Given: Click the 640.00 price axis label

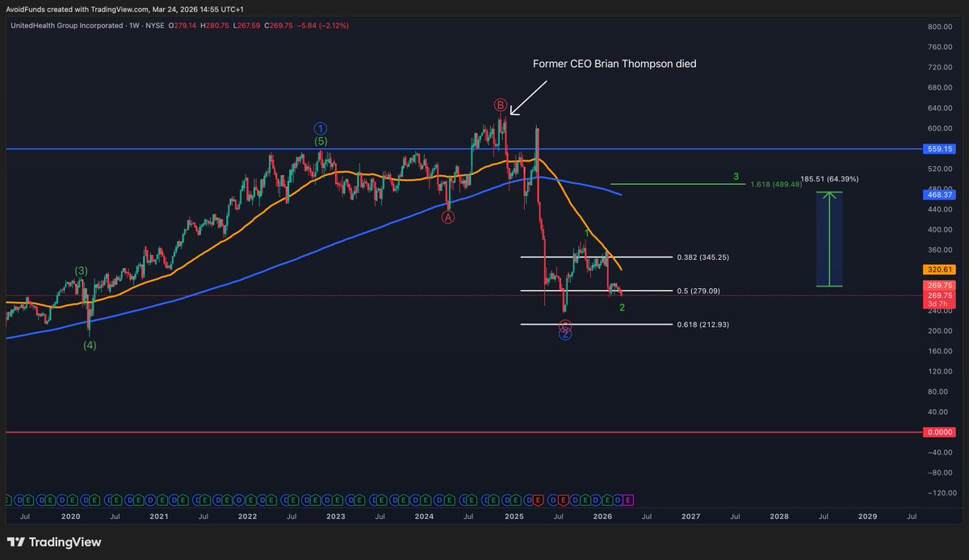Looking at the screenshot, I should click(942, 108).
